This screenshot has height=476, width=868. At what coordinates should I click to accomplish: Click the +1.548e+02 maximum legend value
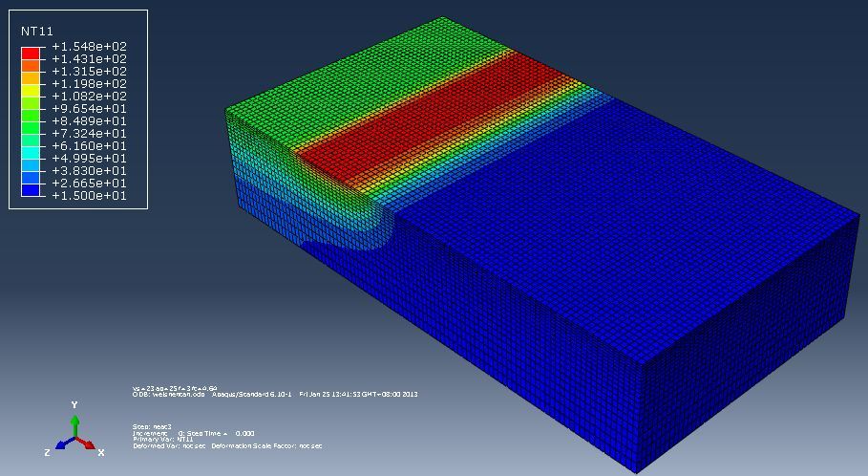(89, 47)
